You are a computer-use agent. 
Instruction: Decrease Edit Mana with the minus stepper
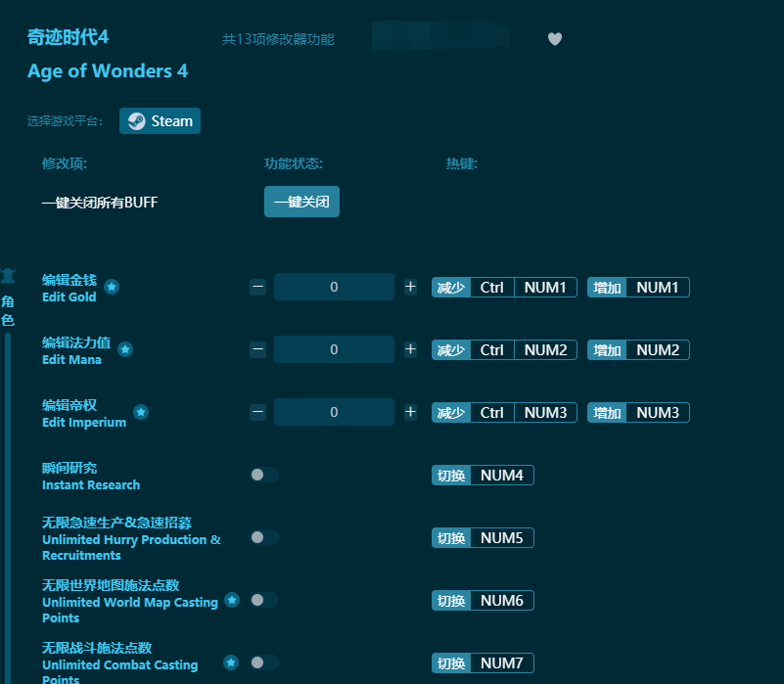tap(257, 349)
